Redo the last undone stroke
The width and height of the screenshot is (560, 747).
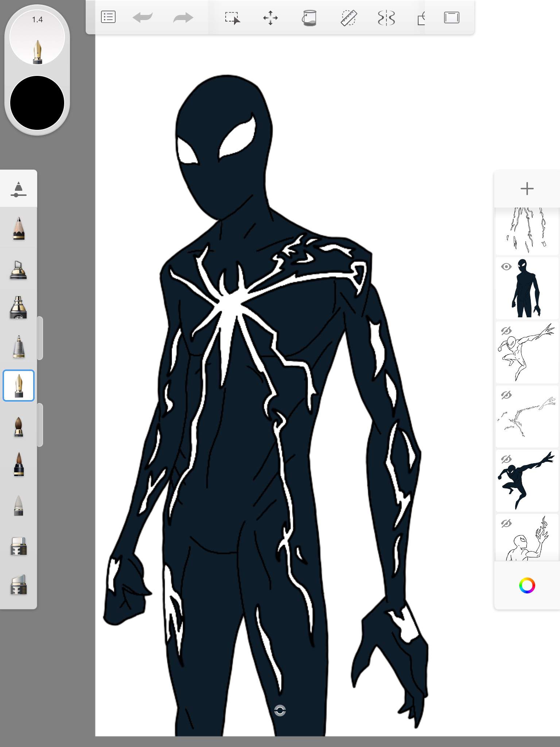click(183, 18)
